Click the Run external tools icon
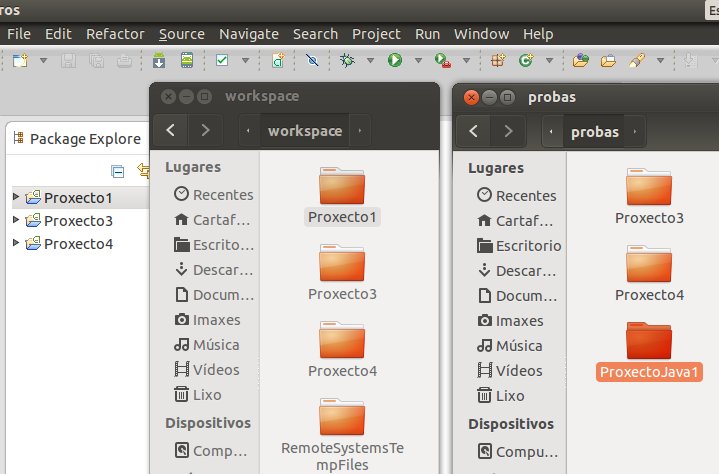Image resolution: width=719 pixels, height=474 pixels. (443, 60)
